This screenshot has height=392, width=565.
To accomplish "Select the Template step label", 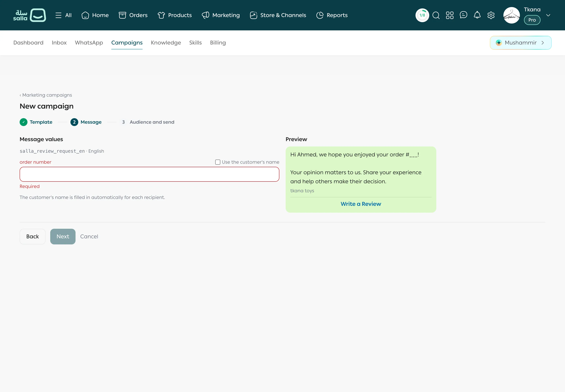I will 41,122.
